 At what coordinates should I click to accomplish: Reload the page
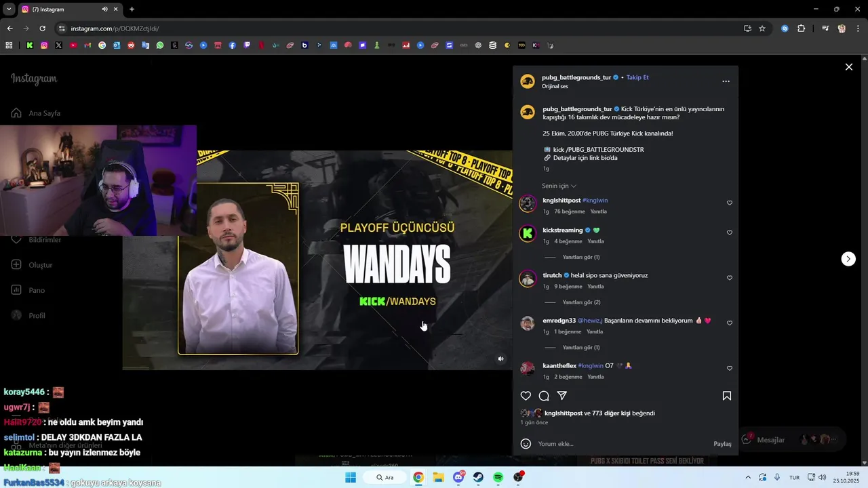coord(42,28)
